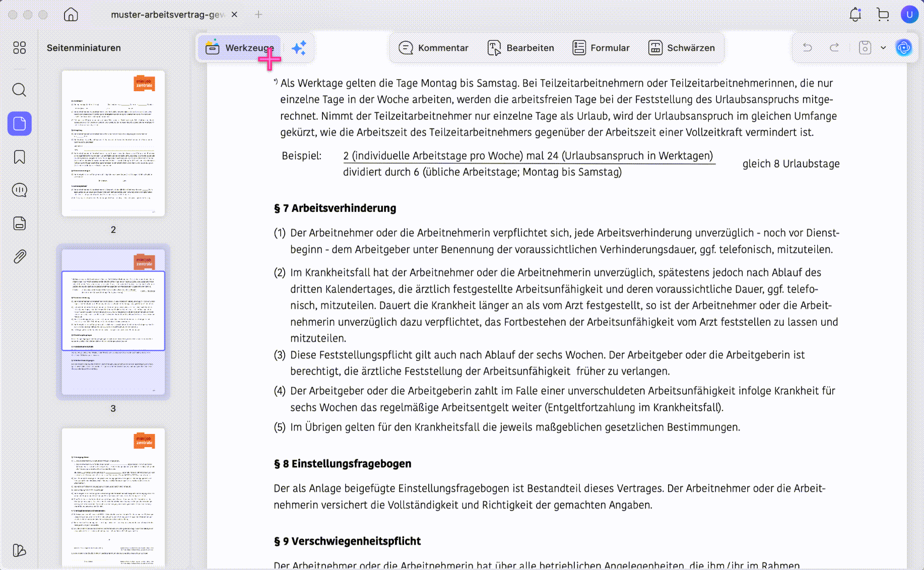924x570 pixels.
Task: Open the bookmarks panel icon
Action: tap(20, 157)
